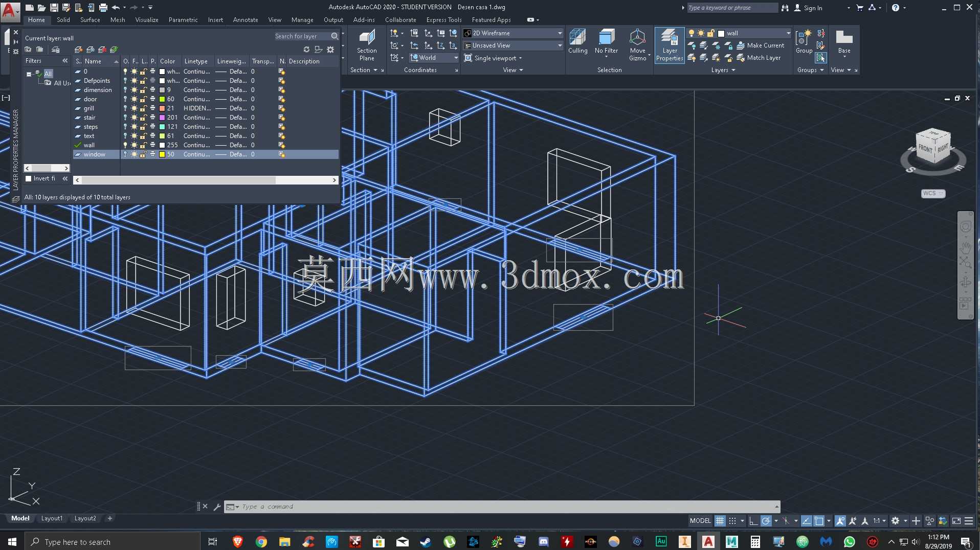Click new layer frozen in viewports icon

90,50
